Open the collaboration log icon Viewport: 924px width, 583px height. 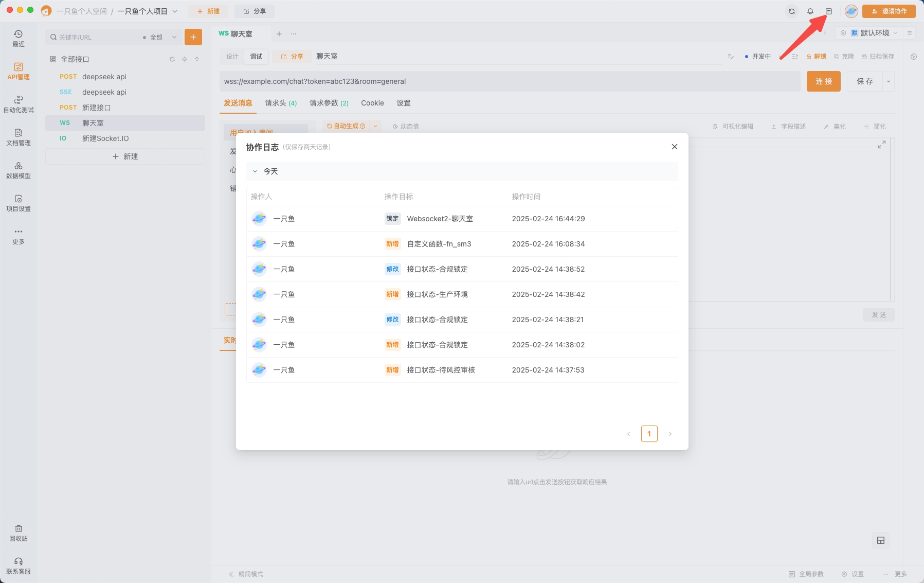[x=827, y=11]
